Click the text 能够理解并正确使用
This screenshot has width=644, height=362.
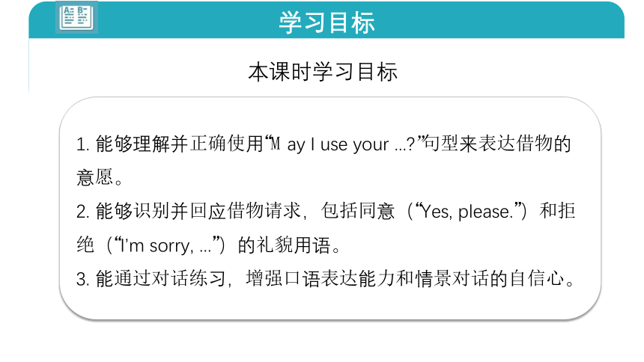coord(180,144)
